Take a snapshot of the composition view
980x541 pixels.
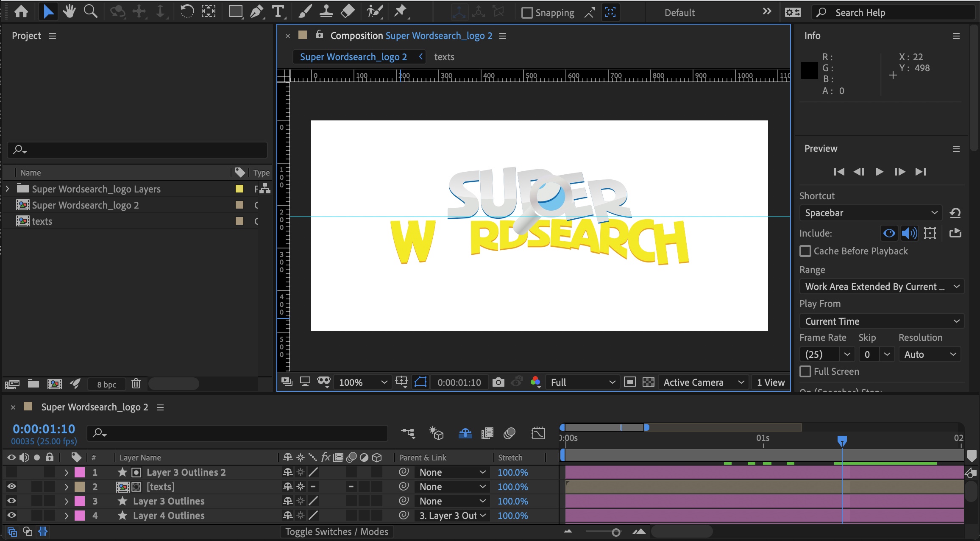498,382
